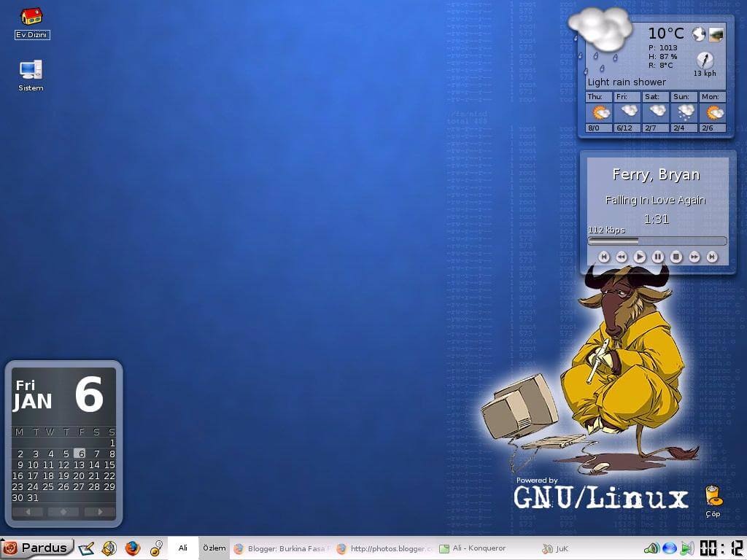Select the Mon forecast icon
747x560 pixels.
tap(715, 112)
